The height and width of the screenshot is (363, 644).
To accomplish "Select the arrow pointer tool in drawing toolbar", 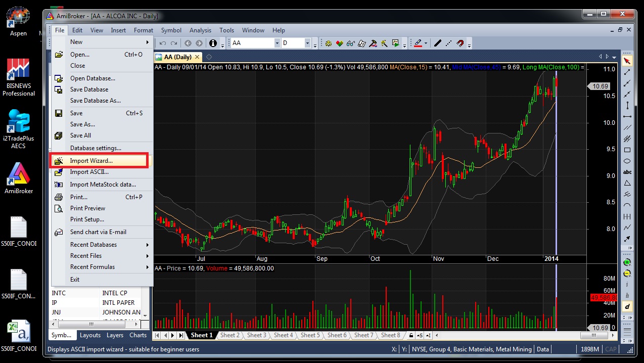I will coord(627,61).
